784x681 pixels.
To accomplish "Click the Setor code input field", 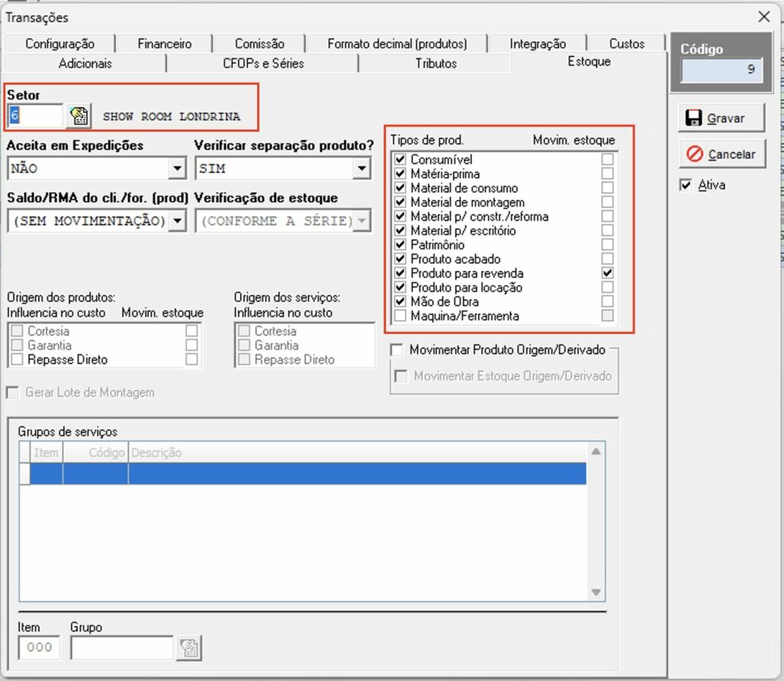I will (x=35, y=116).
